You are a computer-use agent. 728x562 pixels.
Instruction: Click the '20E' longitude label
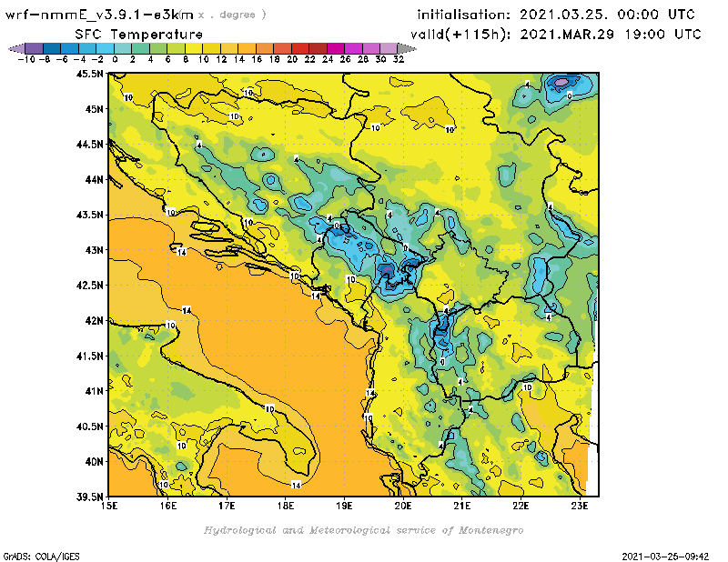[403, 506]
